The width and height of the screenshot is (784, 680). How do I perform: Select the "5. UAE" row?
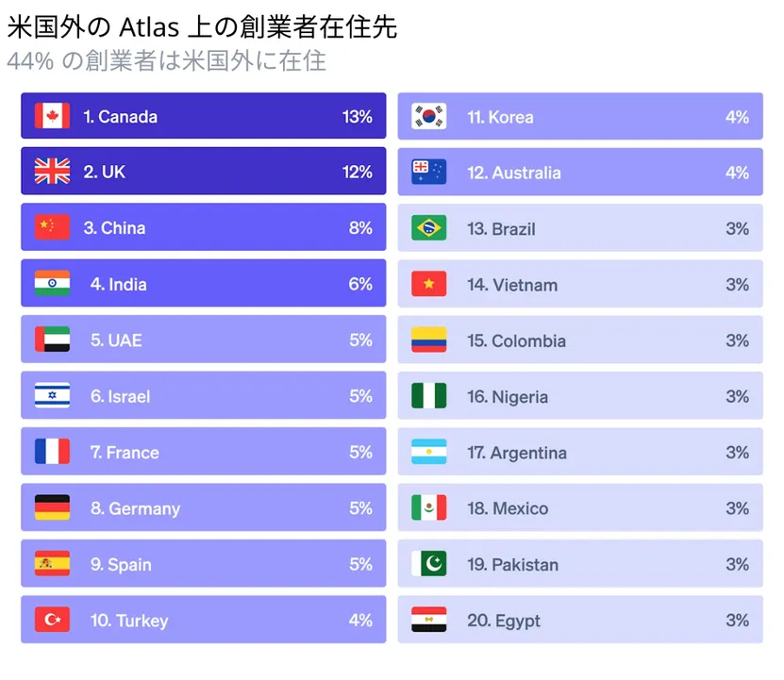click(x=203, y=340)
